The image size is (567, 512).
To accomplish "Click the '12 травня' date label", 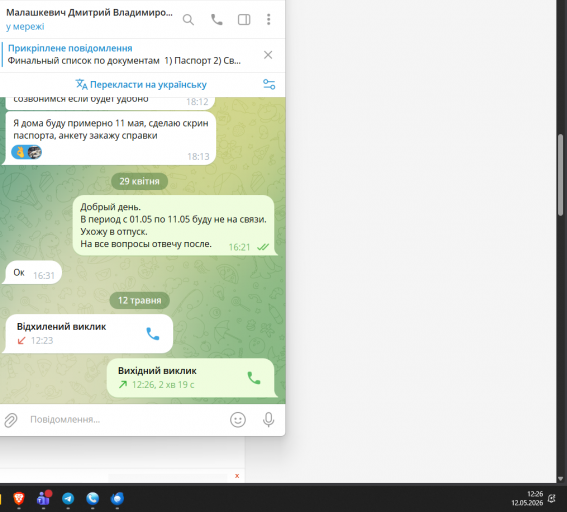I will click(140, 300).
